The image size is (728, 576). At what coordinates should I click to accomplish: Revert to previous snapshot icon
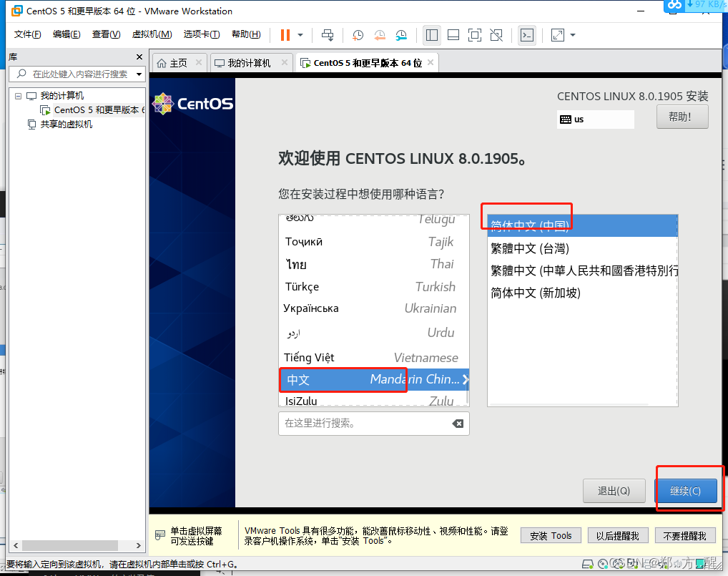click(379, 35)
